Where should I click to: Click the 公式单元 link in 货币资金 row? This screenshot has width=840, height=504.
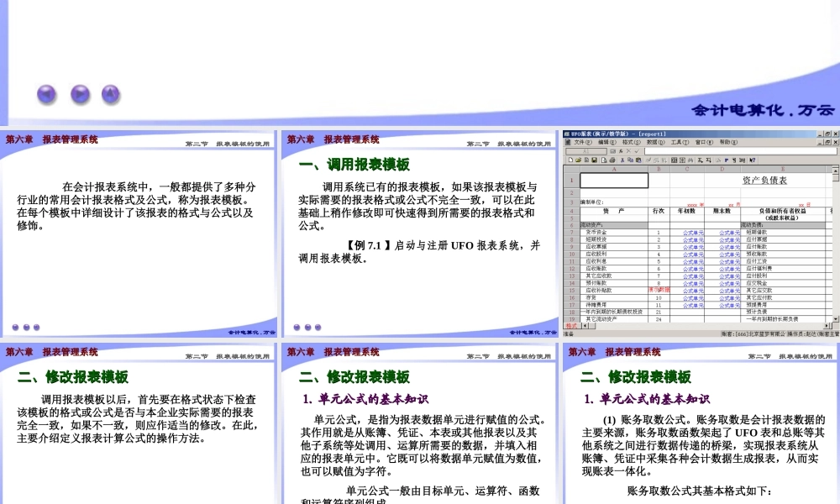[692, 233]
